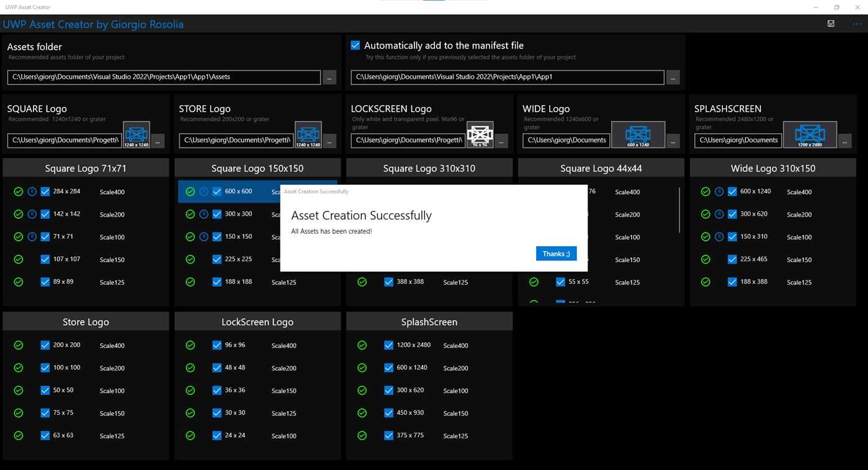
Task: Click the WIDE Logo file path field
Action: tap(566, 141)
